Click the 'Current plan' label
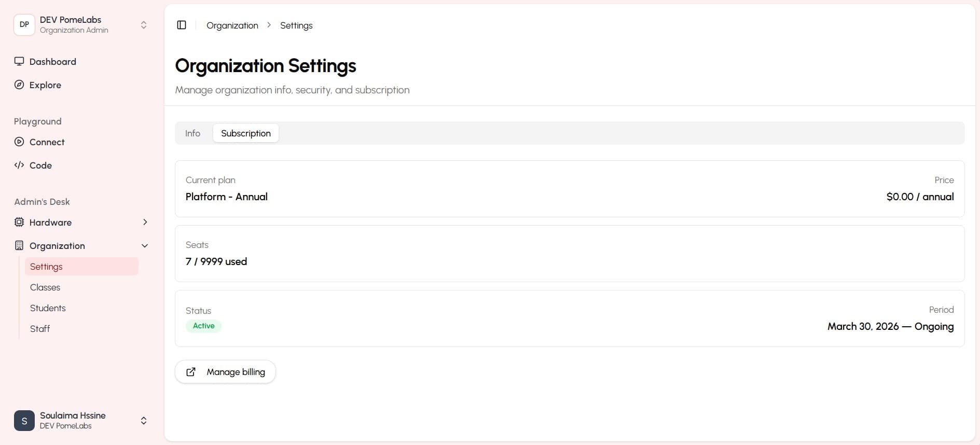This screenshot has height=445, width=980. 211,180
